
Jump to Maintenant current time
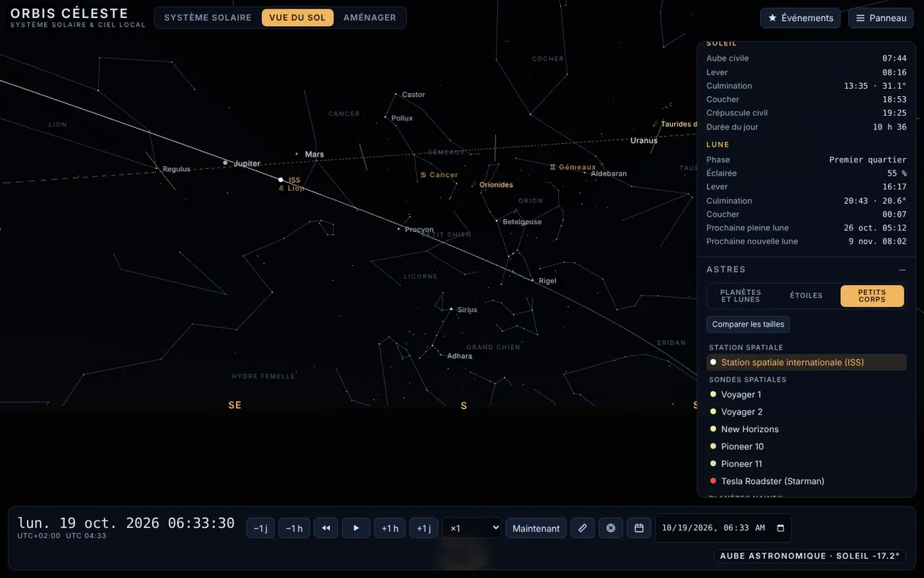(x=536, y=528)
